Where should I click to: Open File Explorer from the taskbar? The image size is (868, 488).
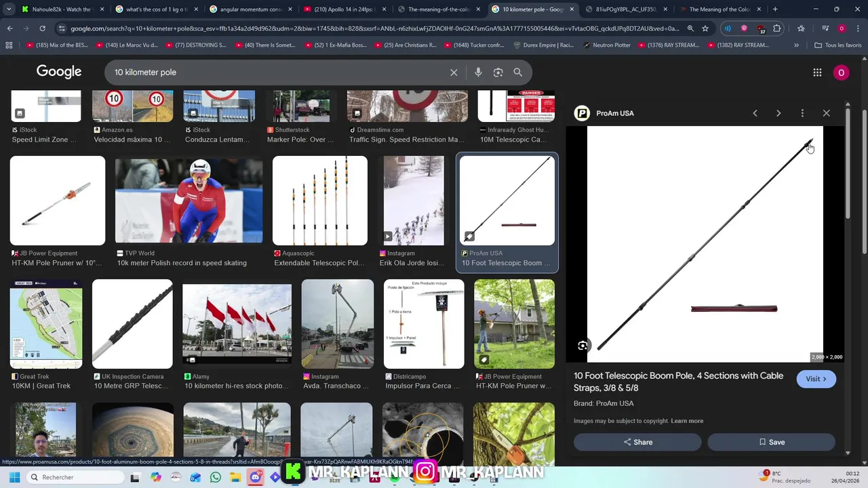point(235,477)
